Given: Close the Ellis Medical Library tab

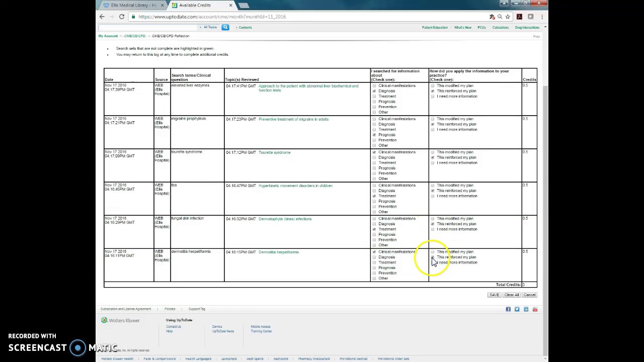Looking at the screenshot, I should click(162, 5).
